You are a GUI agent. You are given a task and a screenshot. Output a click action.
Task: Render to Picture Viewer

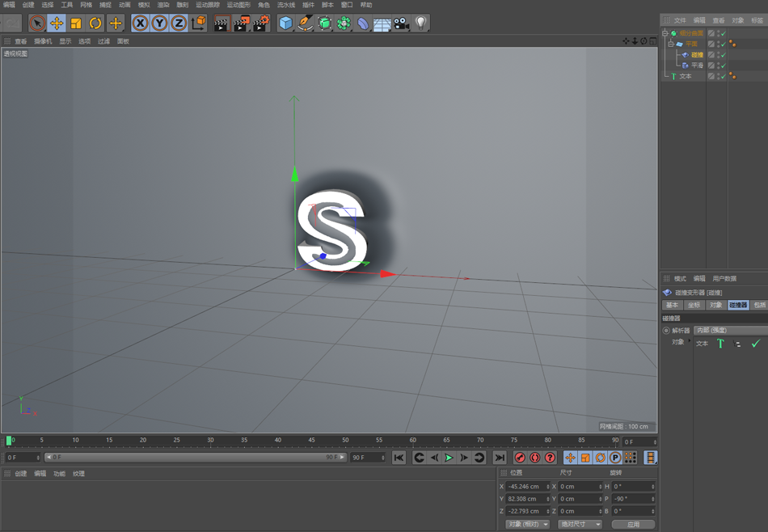point(242,23)
